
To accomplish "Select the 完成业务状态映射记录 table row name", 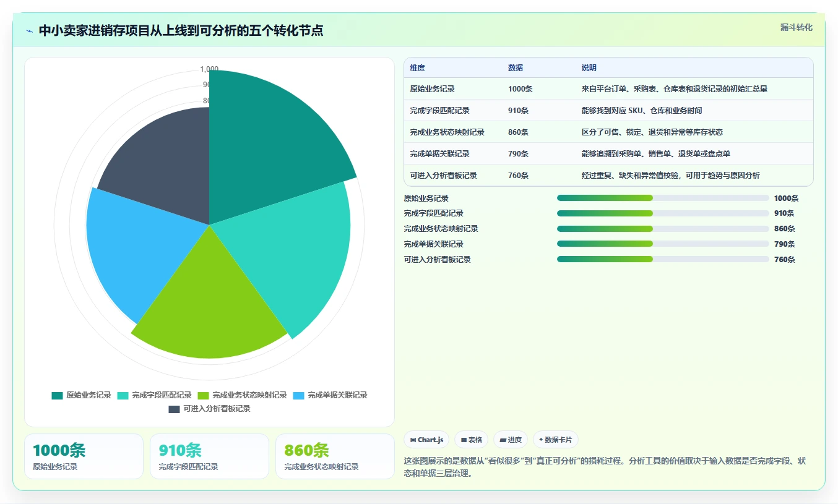I will tap(447, 132).
